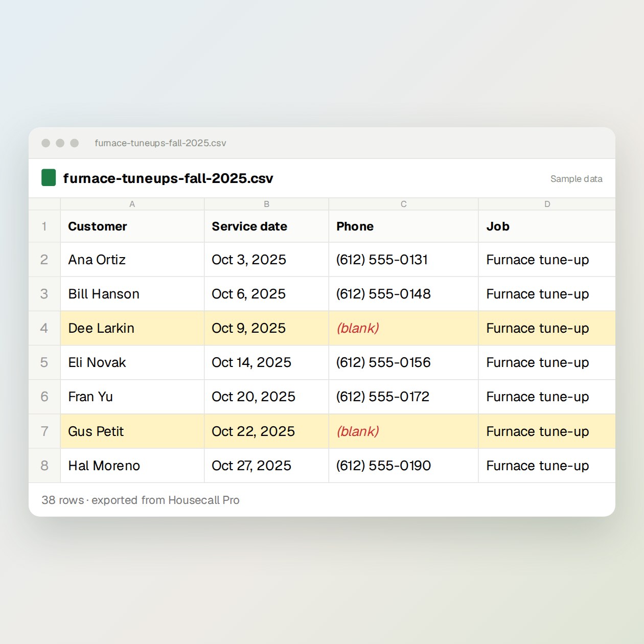Select phone (612) 555-0131 cell
644x644 pixels.
point(403,260)
